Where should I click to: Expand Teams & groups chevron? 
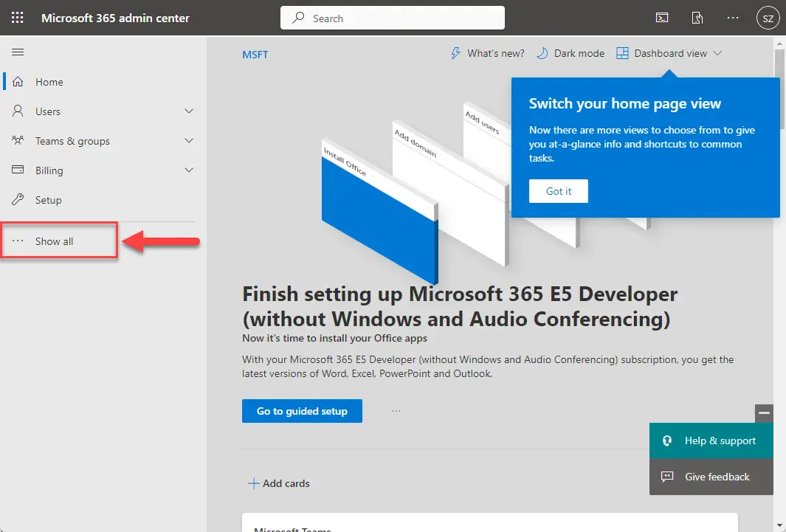[189, 141]
